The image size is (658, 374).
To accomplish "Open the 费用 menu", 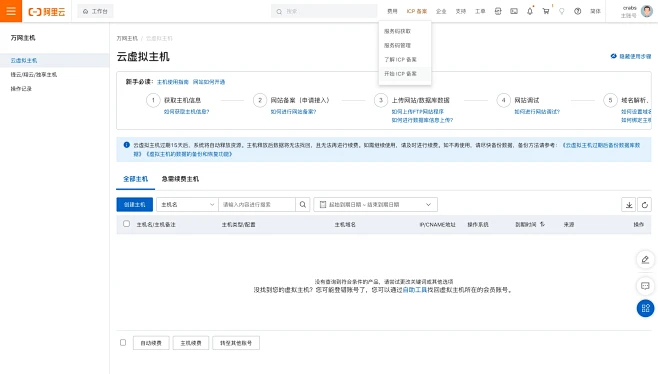I will pyautogui.click(x=392, y=11).
